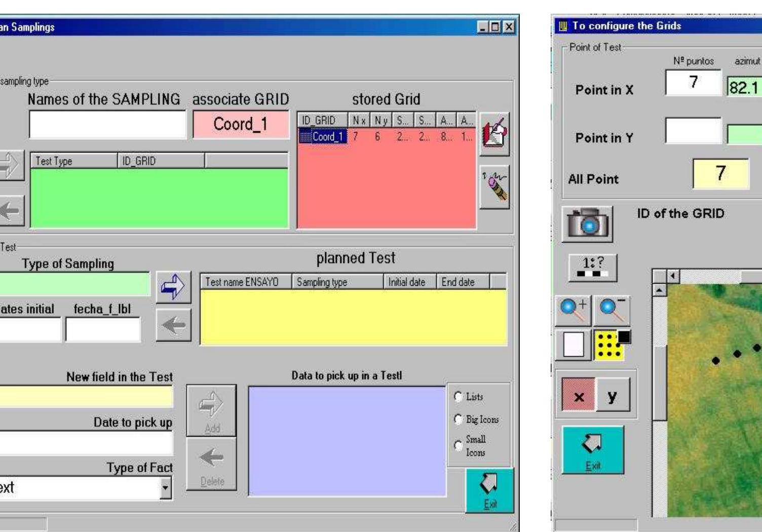Click the zoom out magnifier icon
762x532 pixels.
(612, 311)
